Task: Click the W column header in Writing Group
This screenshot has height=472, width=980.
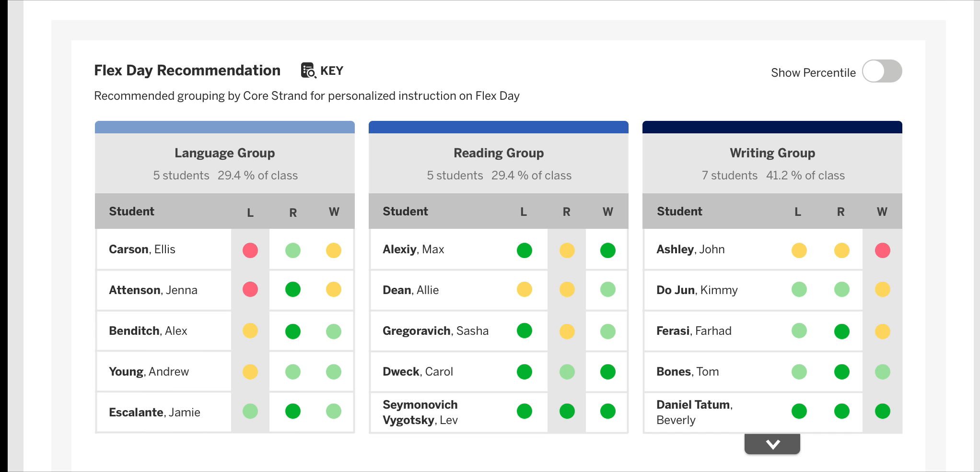Action: [882, 212]
